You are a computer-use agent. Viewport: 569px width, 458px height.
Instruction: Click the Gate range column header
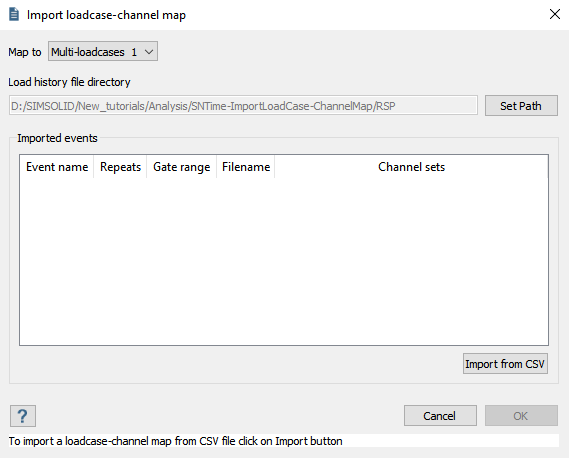[x=181, y=167]
